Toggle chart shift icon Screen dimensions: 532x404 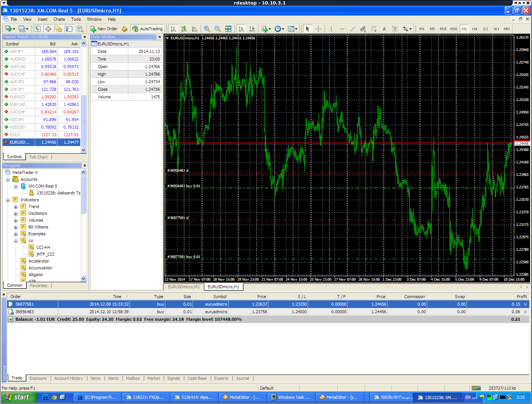click(252, 29)
